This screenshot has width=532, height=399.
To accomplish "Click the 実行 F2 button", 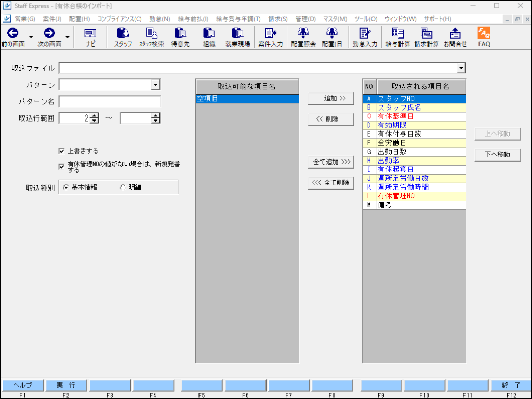I will [x=66, y=385].
